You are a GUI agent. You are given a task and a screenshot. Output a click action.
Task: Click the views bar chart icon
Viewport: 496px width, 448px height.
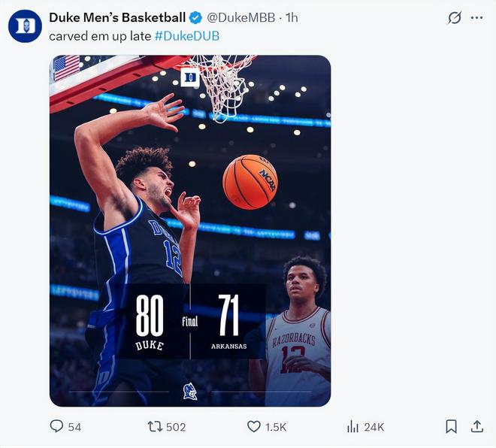[352, 426]
